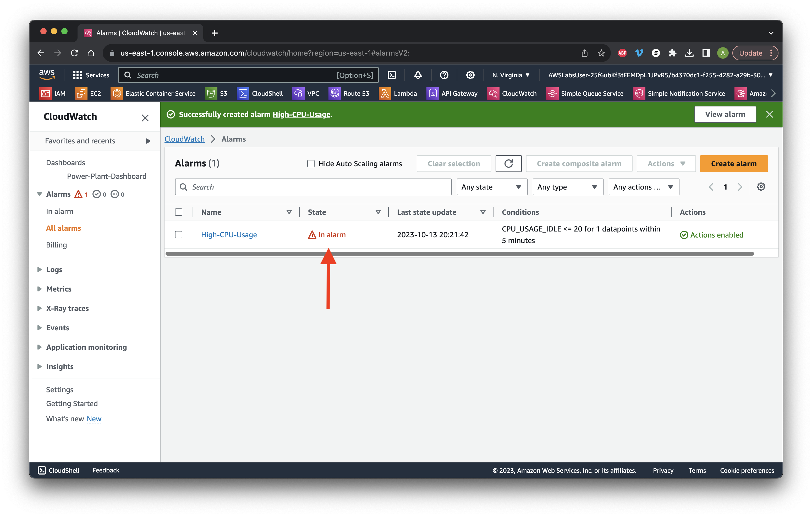812x517 pixels.
Task: Toggle Hide Auto Scaling alarms checkbox
Action: click(x=311, y=164)
